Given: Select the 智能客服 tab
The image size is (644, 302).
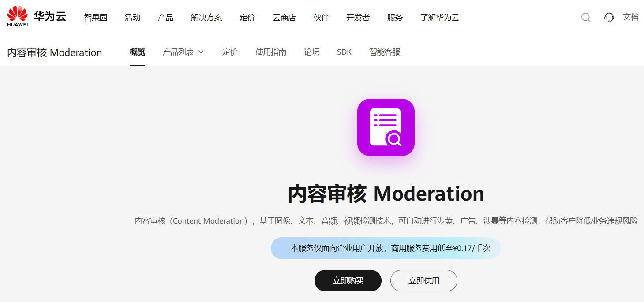Looking at the screenshot, I should (385, 52).
